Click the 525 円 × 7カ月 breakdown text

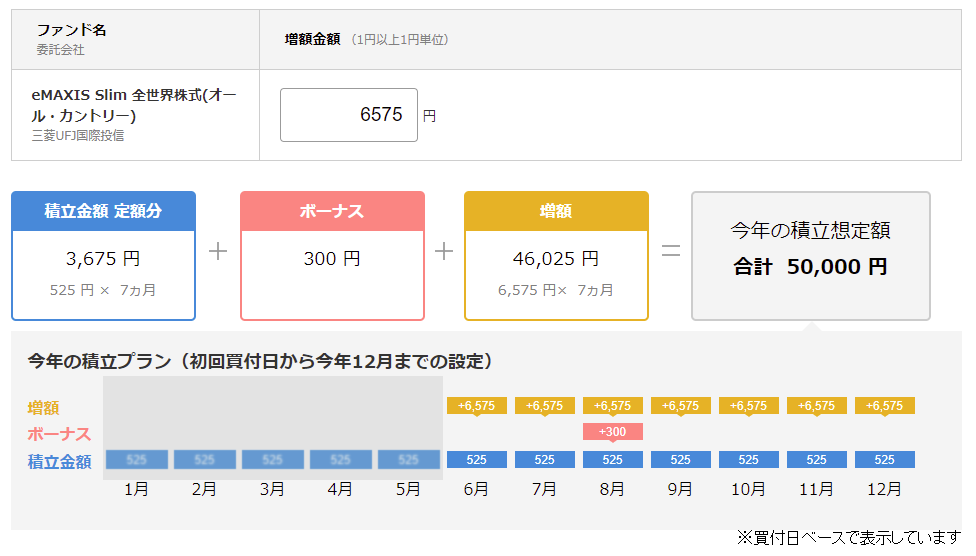click(x=103, y=290)
